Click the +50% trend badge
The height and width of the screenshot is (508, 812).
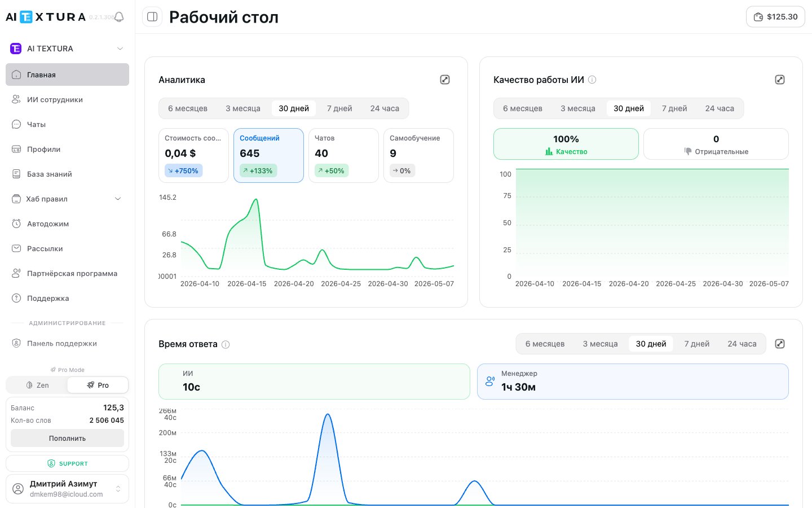332,170
